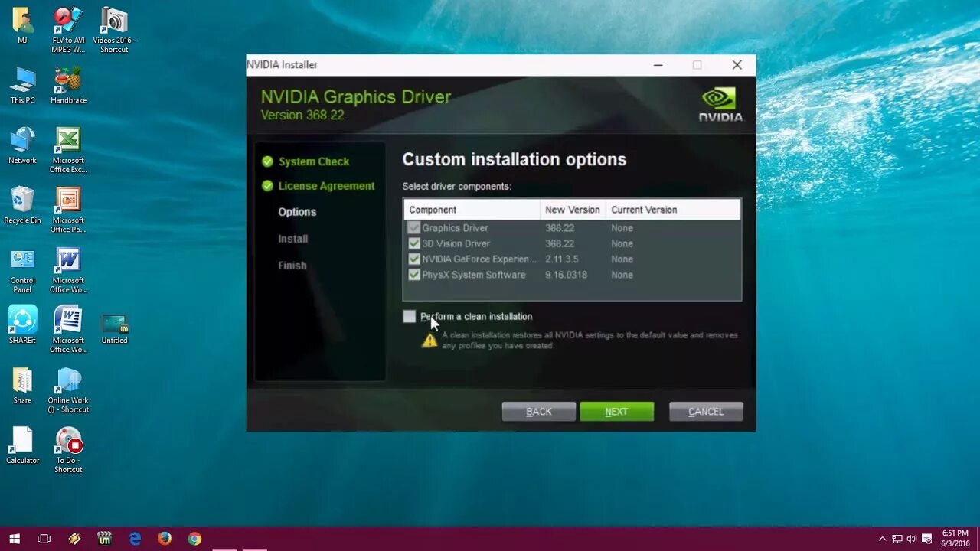Select Microsoft Office Excel desktop icon
This screenshot has height=551, width=980.
click(x=68, y=150)
